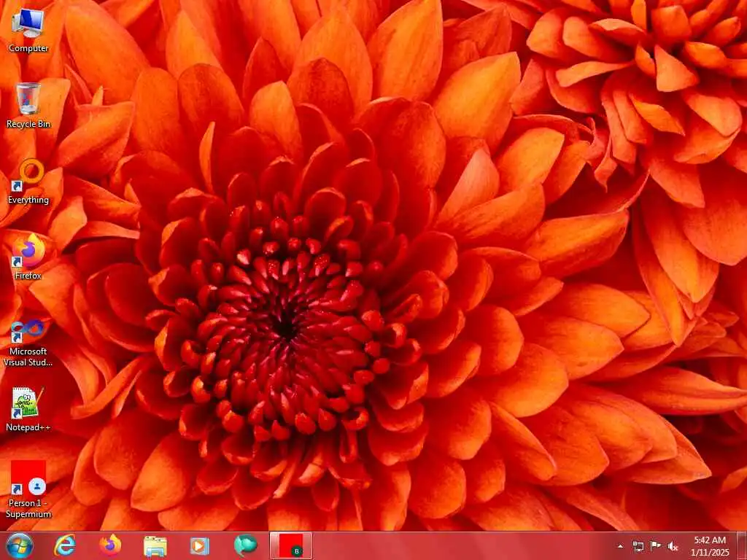
Task: Open the Action Center flag icon
Action: pyautogui.click(x=656, y=546)
